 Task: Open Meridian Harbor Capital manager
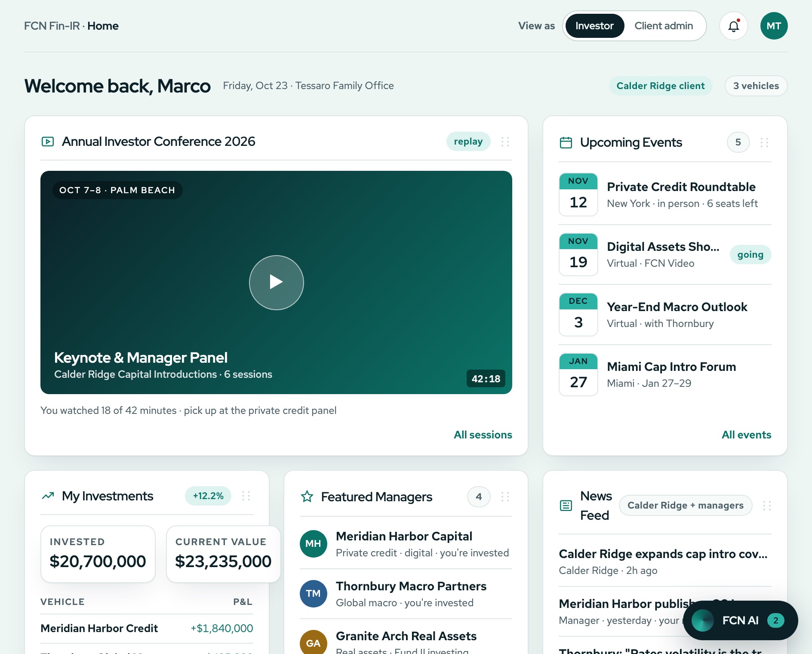(x=406, y=544)
